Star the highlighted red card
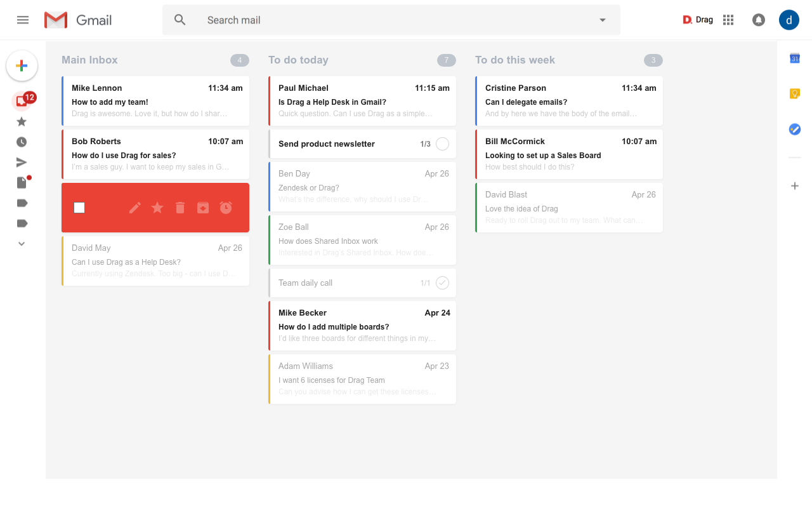This screenshot has height=508, width=812. (x=157, y=208)
